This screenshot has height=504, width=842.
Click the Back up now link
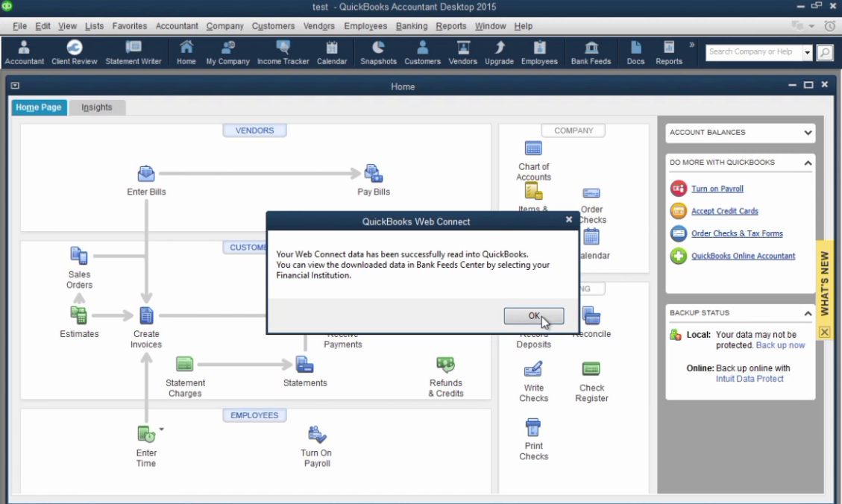click(780, 345)
